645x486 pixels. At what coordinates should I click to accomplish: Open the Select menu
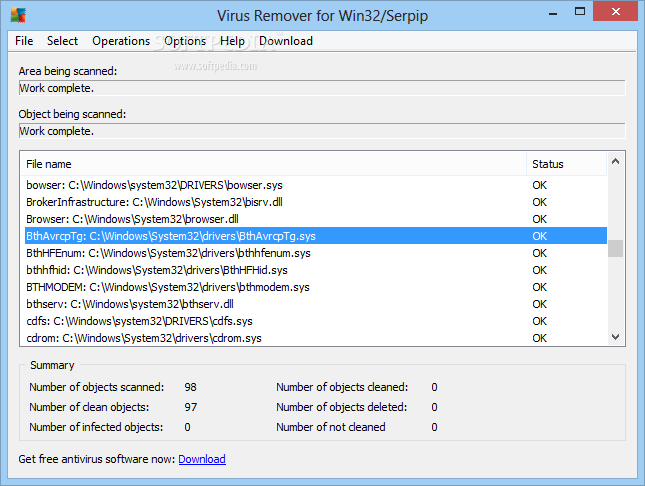62,41
